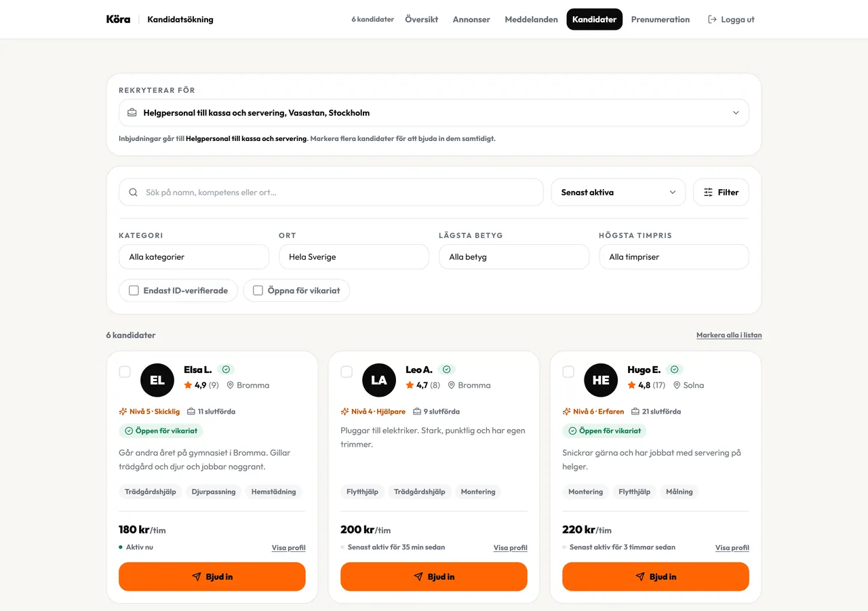
Task: Click the Filter button
Action: 721,193
